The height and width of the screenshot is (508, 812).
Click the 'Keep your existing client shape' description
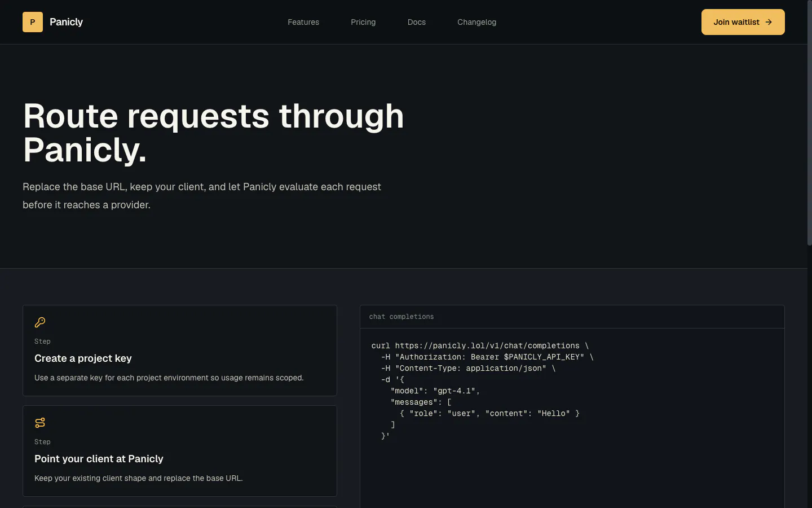[x=139, y=478]
